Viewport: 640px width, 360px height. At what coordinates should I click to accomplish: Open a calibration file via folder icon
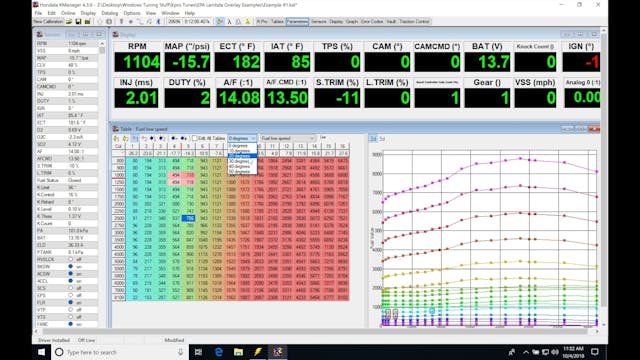69,22
